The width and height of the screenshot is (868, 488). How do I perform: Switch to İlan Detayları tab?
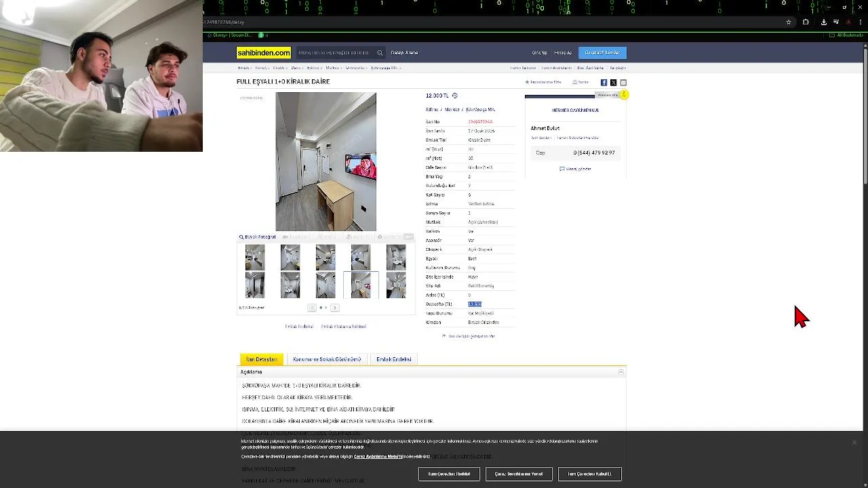pyautogui.click(x=262, y=359)
